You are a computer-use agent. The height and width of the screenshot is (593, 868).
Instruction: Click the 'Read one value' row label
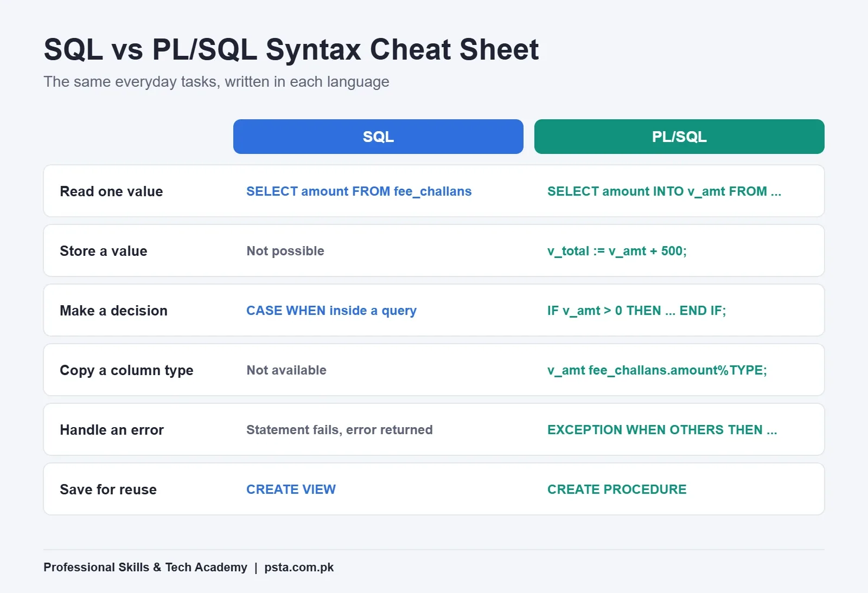pyautogui.click(x=111, y=191)
